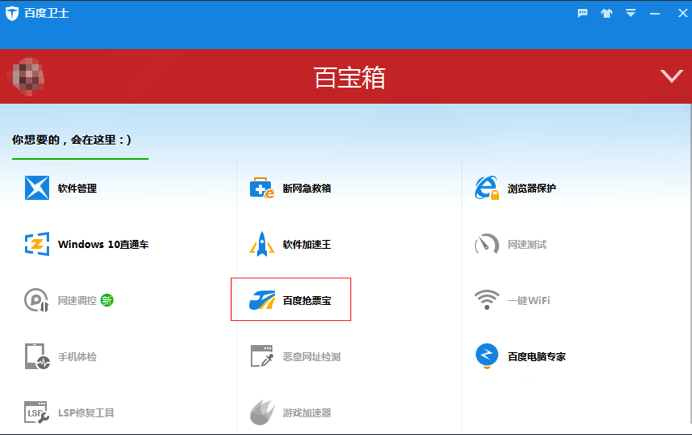Start the 网速测试 speedometer icon
Viewport: 692px width, 435px height.
[x=487, y=244]
